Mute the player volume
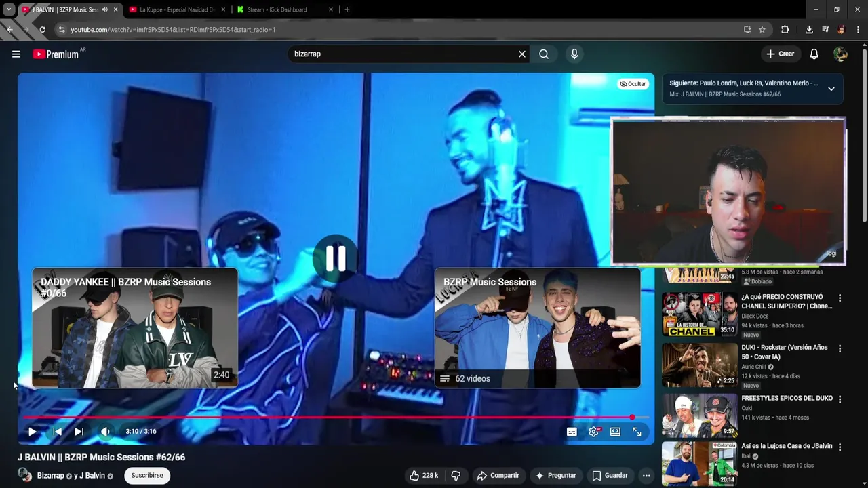Viewport: 868px width, 488px height. click(105, 432)
